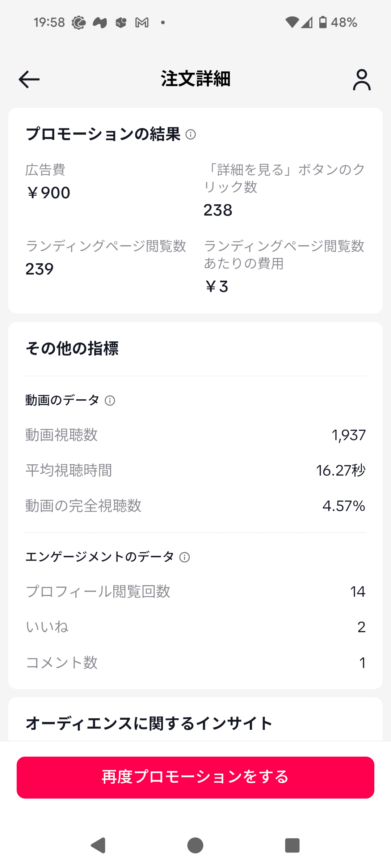Tap the battery icon in status bar

pyautogui.click(x=323, y=22)
